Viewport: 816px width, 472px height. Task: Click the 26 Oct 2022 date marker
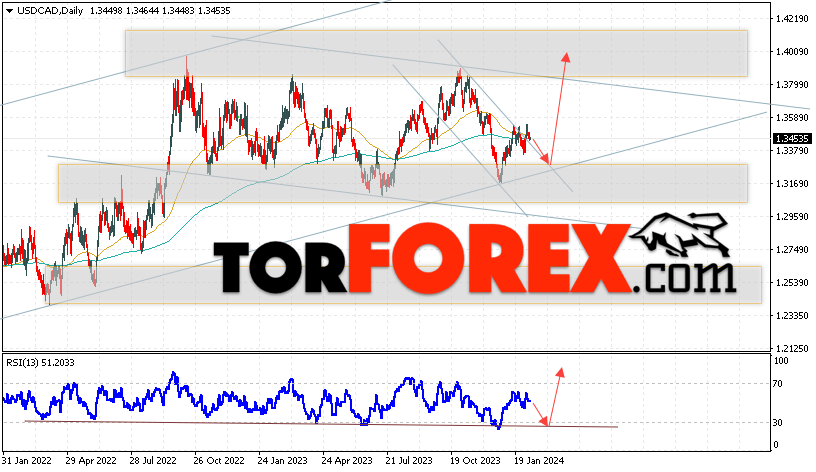pos(219,461)
